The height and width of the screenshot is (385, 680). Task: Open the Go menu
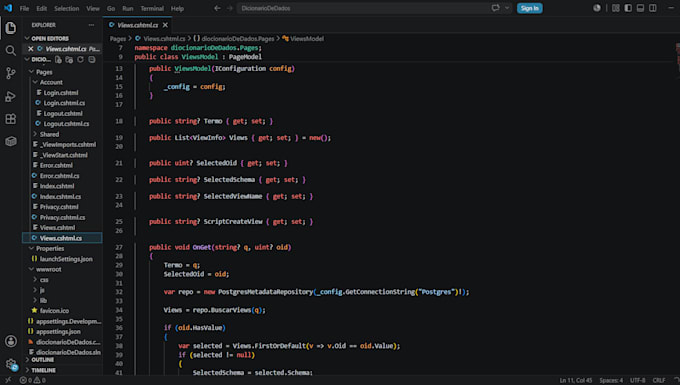click(x=111, y=8)
